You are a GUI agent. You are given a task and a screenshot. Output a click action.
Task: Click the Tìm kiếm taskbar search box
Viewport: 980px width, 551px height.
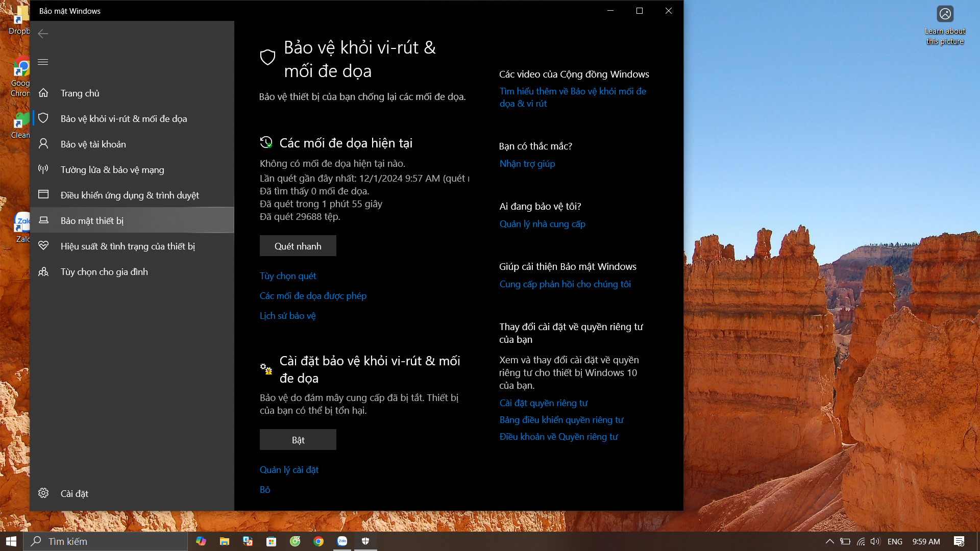(x=107, y=541)
